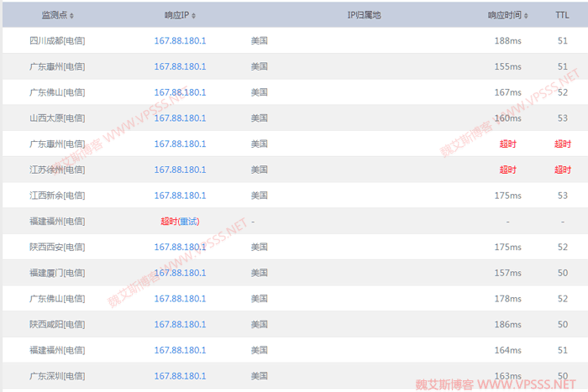Image resolution: width=588 pixels, height=392 pixels.
Task: Retry the timed-out 福建福州 test via 重试
Action: point(189,222)
